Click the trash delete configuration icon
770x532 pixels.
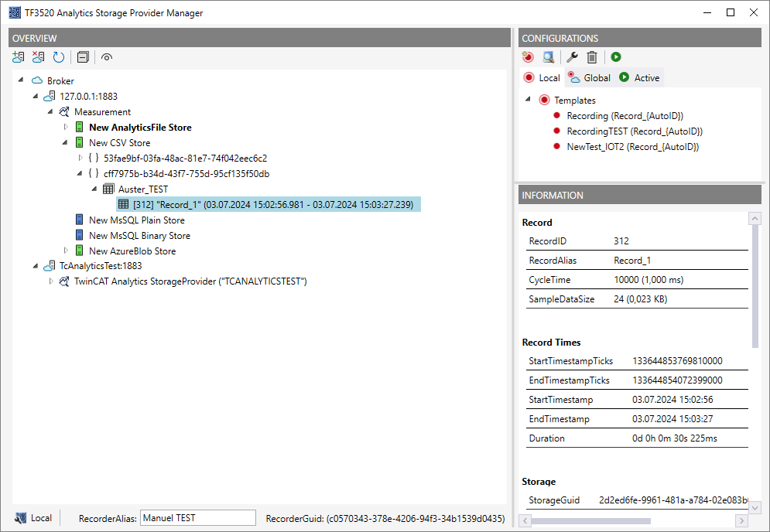(592, 57)
